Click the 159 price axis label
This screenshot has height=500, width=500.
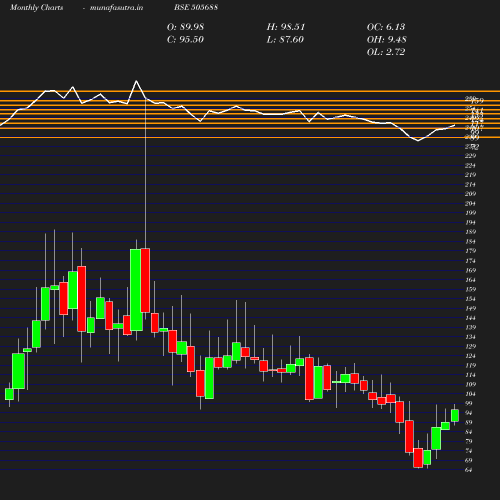coord(470,289)
